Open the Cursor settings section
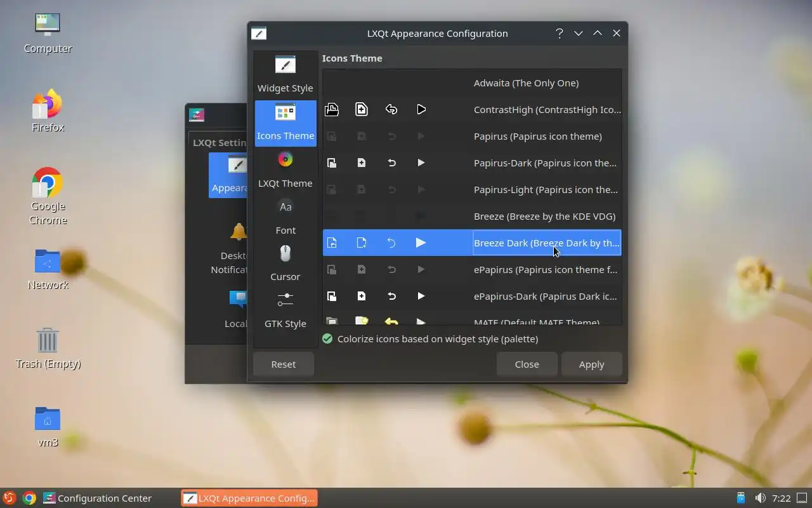812x508 pixels. coord(285,264)
